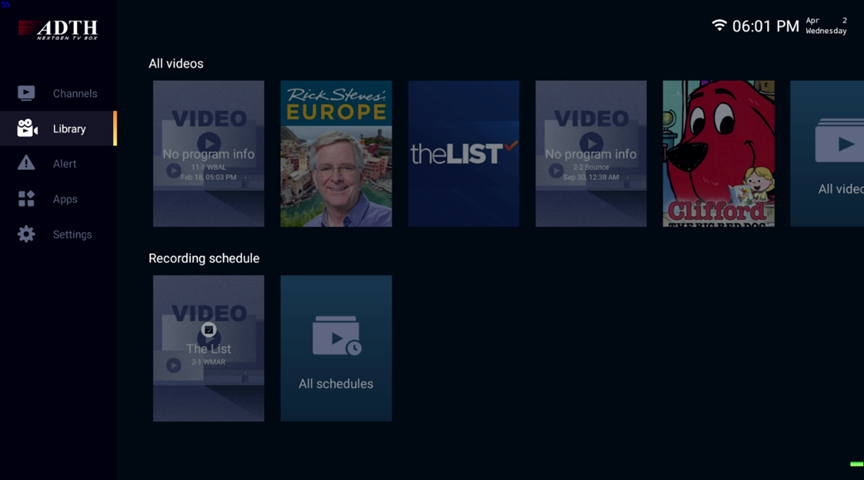
Task: Click the Sep 30, 12:38 AM timestamp
Action: coord(591,177)
